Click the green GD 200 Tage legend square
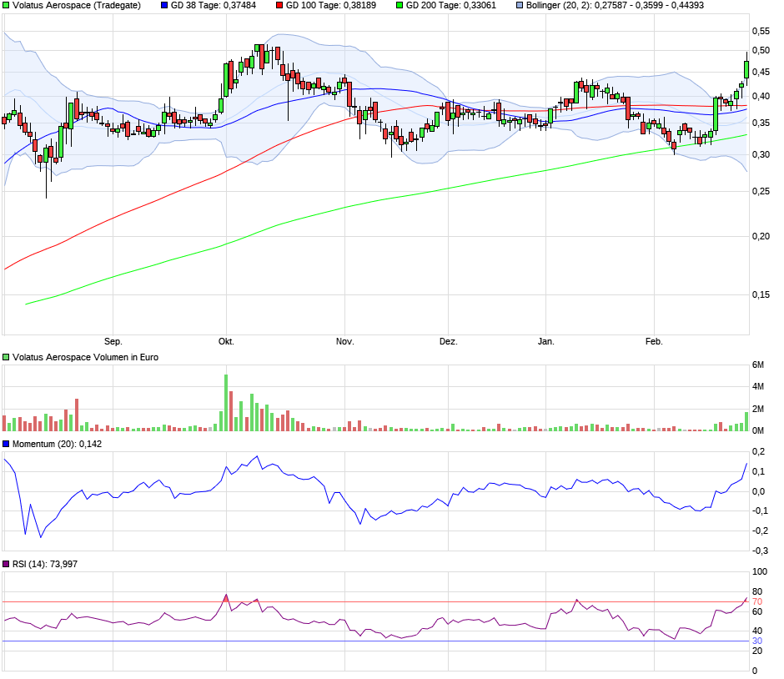784x679 pixels. [400, 5]
